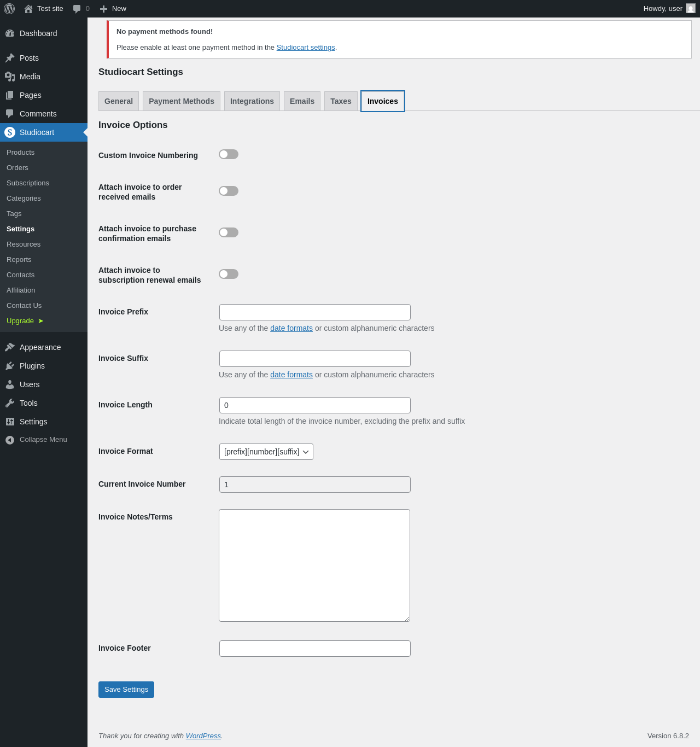Viewport: 700px width, 747px height.
Task: Open Reports submenu item
Action: [44, 260]
